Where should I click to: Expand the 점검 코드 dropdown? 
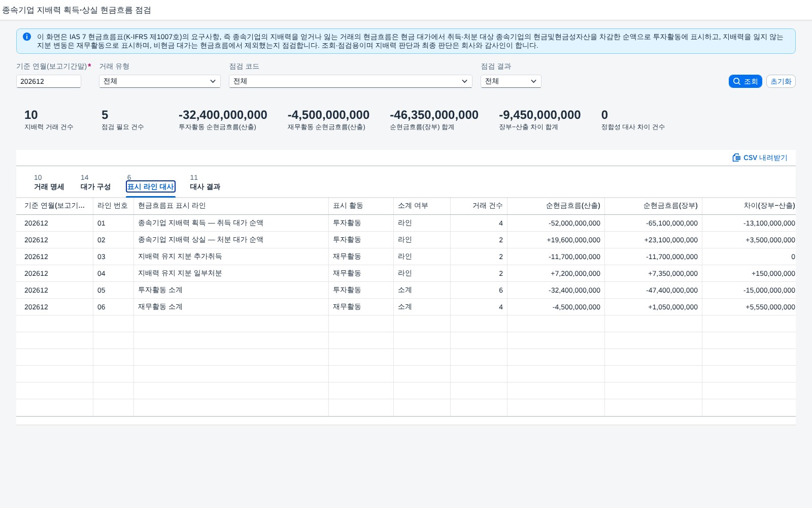pyautogui.click(x=351, y=81)
